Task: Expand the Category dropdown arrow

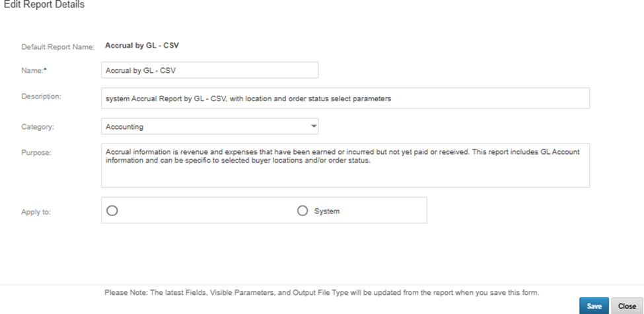Action: [313, 126]
